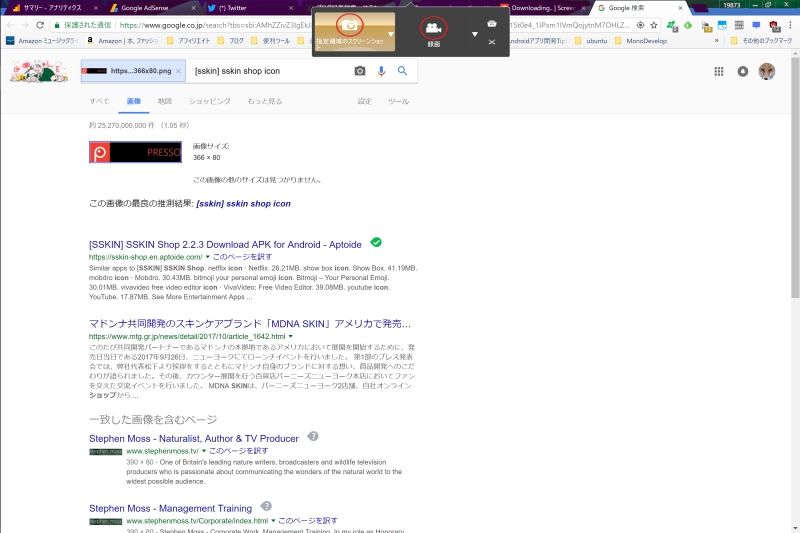Click help icon beside Stephen Moss Naturalist
This screenshot has height=533, width=800.
(x=313, y=436)
